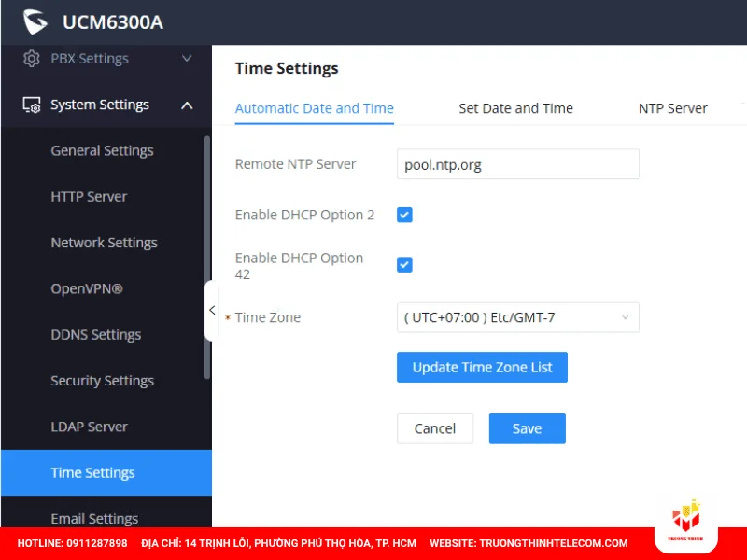Screen dimensions: 747x560
Task: Expand the PBX Settings menu chevron
Action: pos(187,59)
